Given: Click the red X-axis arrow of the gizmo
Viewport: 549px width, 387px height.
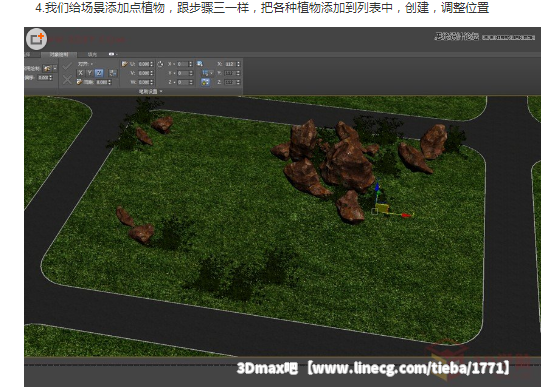Looking at the screenshot, I should [x=406, y=215].
